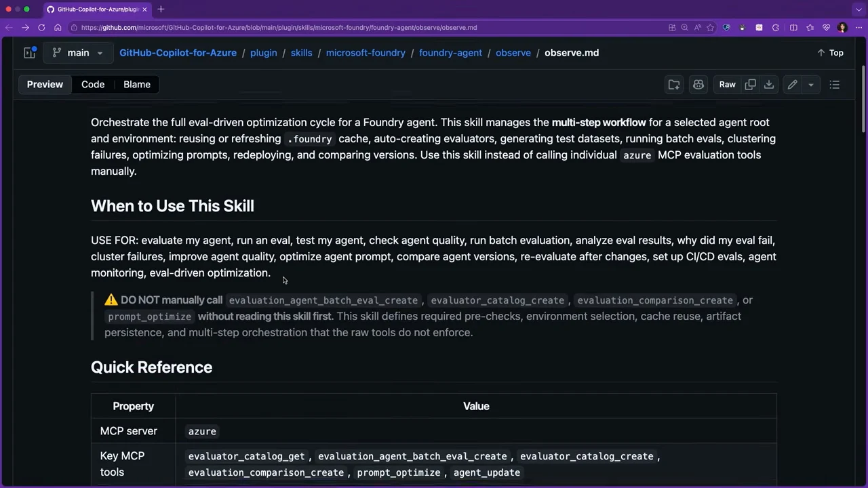Open the microsoft-foundry breadcrumb link
This screenshot has width=868, height=488.
(x=366, y=53)
